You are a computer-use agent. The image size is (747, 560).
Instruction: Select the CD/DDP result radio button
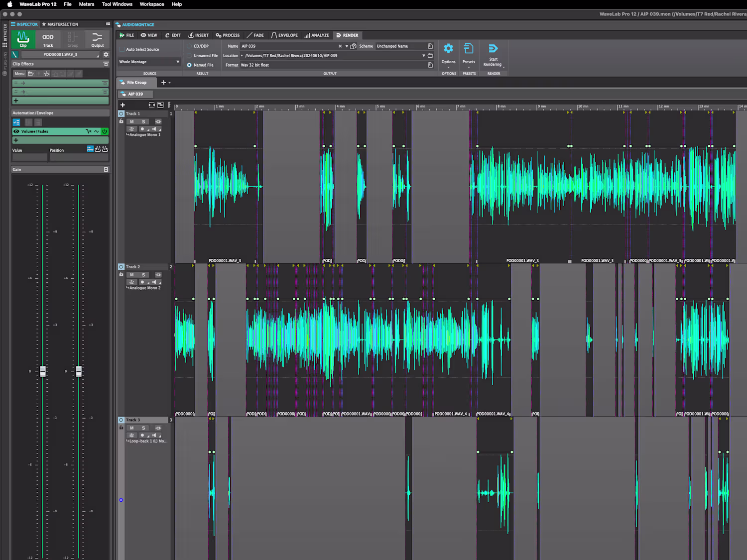pyautogui.click(x=189, y=46)
